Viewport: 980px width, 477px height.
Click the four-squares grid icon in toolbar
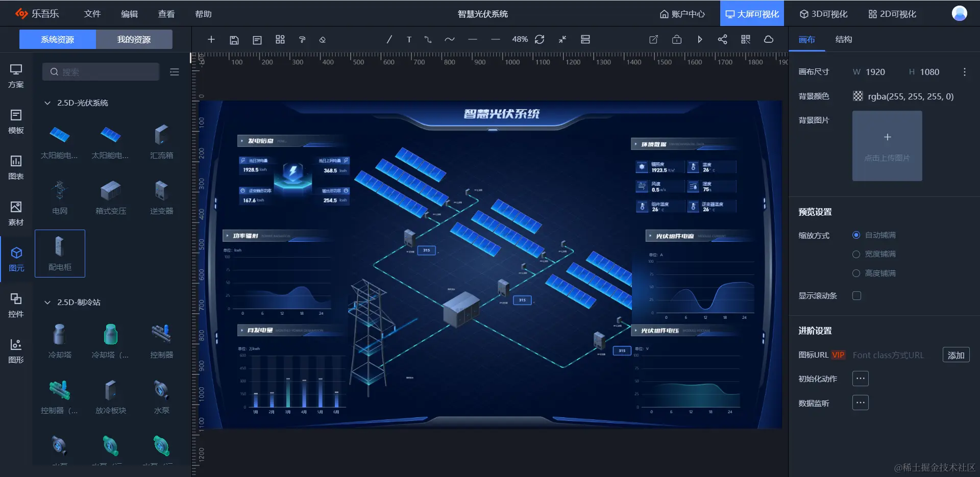[280, 39]
